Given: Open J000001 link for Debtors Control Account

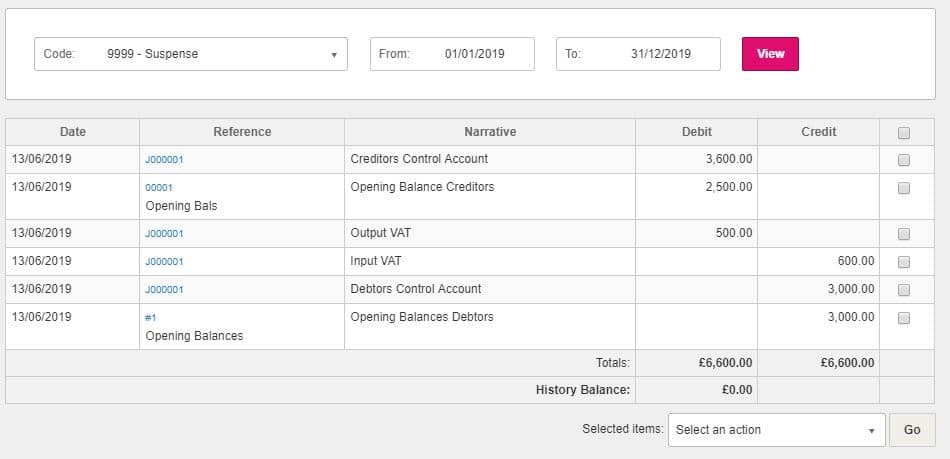Looking at the screenshot, I should (x=164, y=290).
